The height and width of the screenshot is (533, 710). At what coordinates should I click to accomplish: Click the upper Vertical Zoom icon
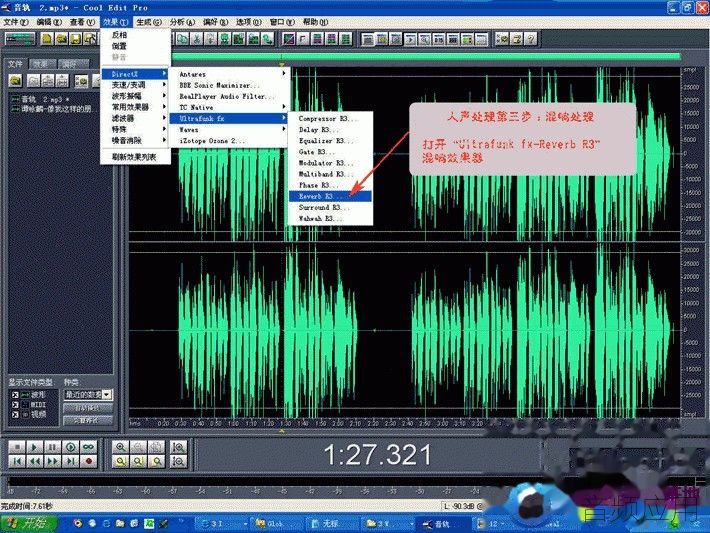point(179,447)
